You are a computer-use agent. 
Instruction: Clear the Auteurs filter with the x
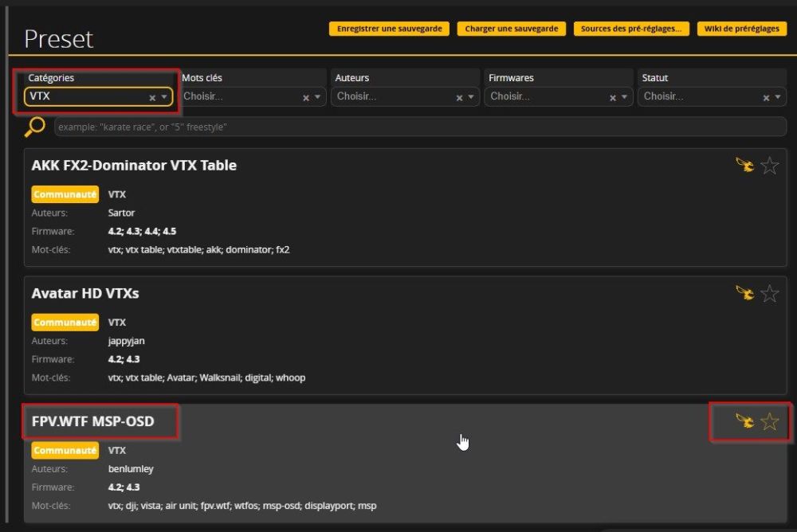pos(459,97)
